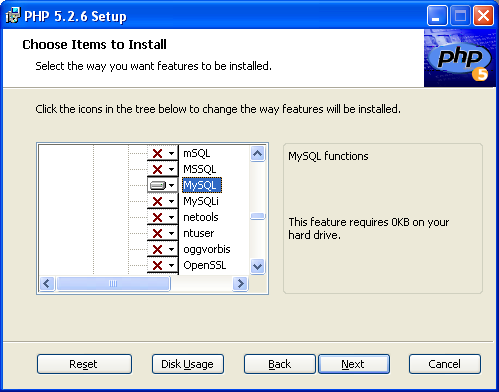The height and width of the screenshot is (392, 499).
Task: Cancel the PHP setup
Action: click(x=445, y=364)
